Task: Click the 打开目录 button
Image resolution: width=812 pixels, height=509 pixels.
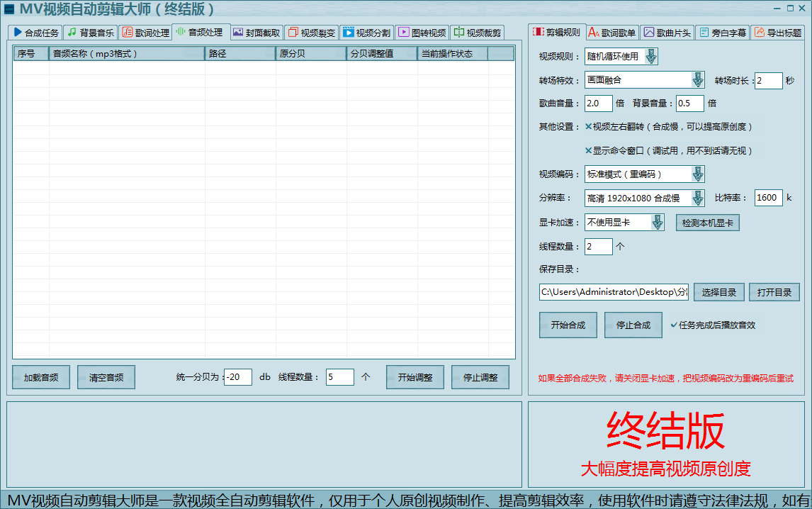Action: click(x=774, y=292)
